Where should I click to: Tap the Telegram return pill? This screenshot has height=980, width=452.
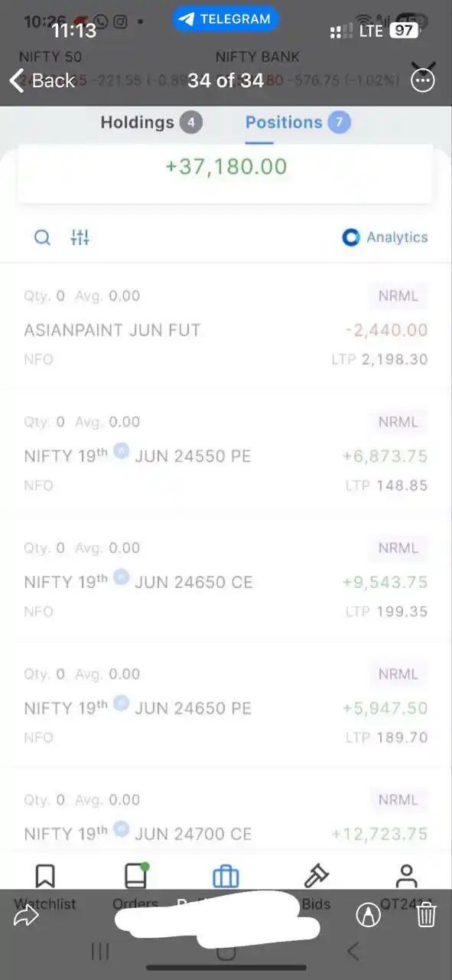[x=226, y=20]
